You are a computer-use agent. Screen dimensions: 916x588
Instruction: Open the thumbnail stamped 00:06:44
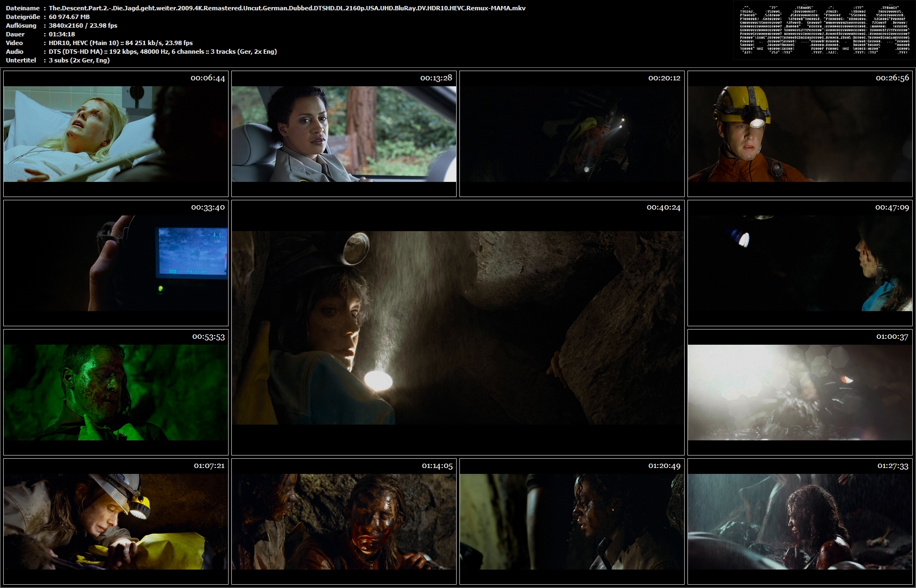tap(116, 134)
